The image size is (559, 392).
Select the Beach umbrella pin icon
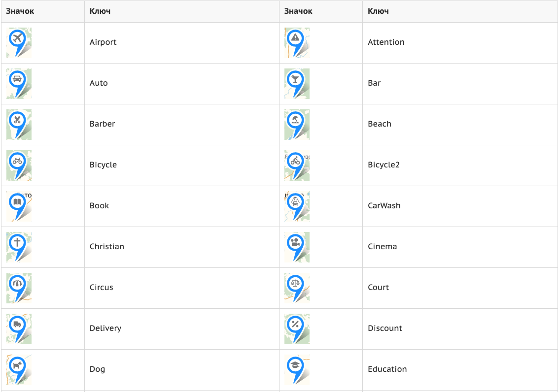coord(297,125)
